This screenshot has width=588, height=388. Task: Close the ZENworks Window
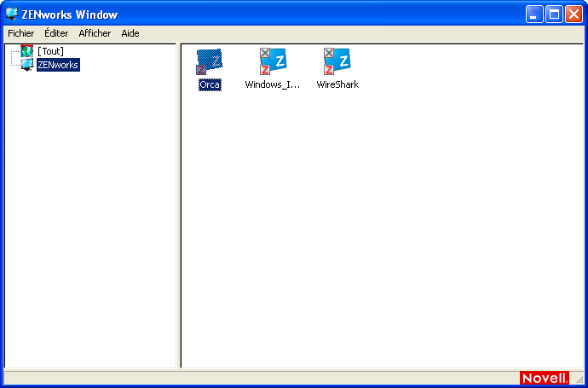[574, 14]
